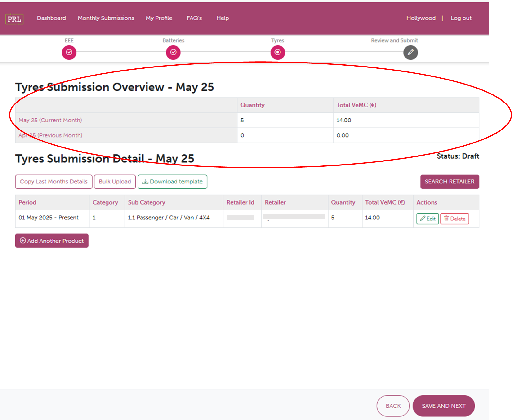
Task: Click SAVE AND NEXT
Action: tap(444, 406)
